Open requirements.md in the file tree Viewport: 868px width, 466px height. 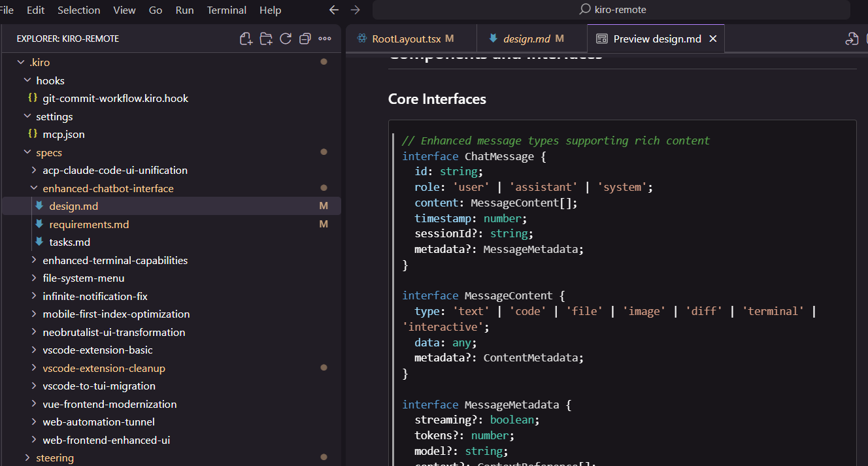pos(89,224)
